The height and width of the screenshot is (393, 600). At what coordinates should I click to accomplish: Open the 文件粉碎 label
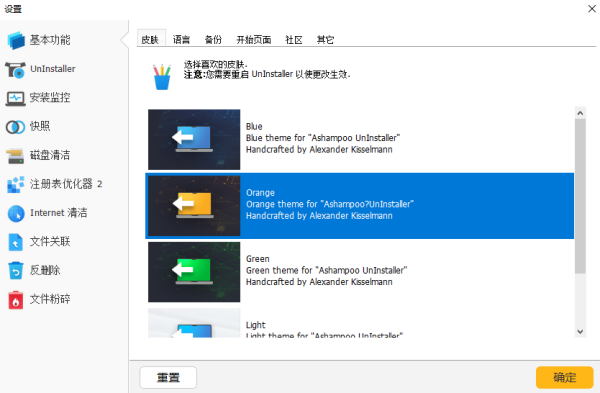tap(50, 299)
